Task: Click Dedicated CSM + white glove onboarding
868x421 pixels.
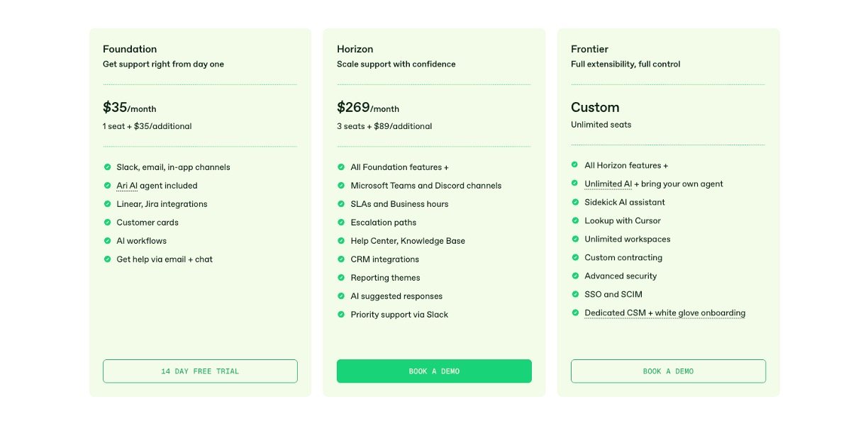Action: (664, 313)
